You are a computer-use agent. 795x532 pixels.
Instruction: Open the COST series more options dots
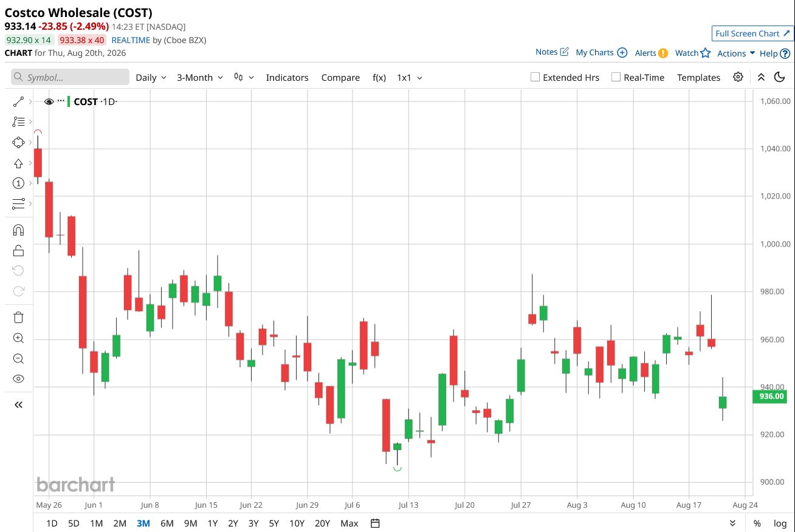pos(61,101)
